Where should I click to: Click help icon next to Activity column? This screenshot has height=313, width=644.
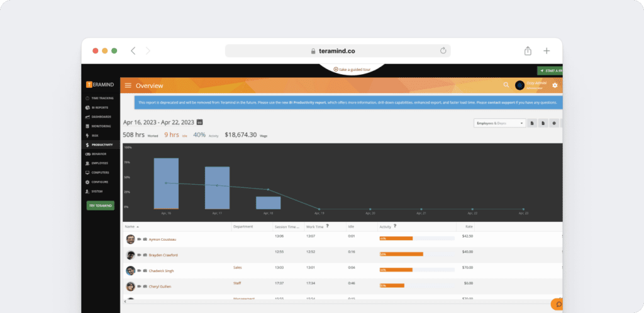tap(395, 226)
